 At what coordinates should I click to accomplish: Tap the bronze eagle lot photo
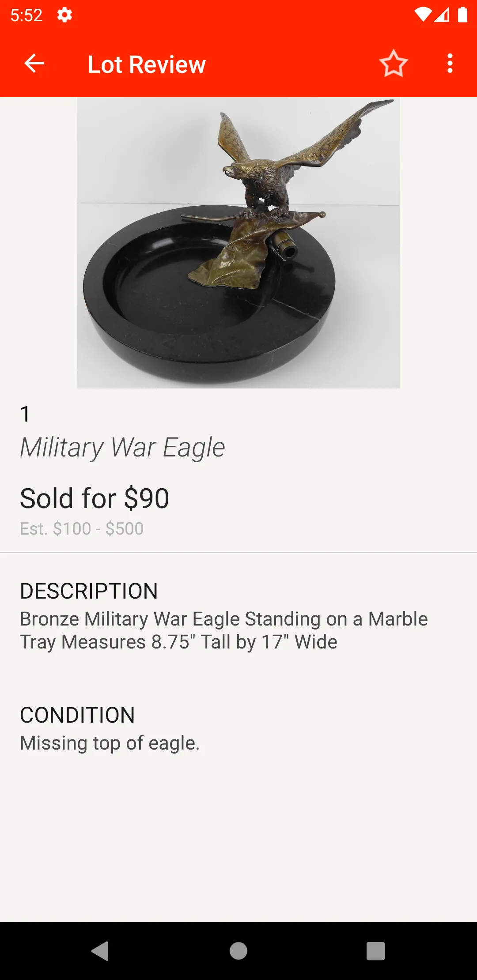238,243
